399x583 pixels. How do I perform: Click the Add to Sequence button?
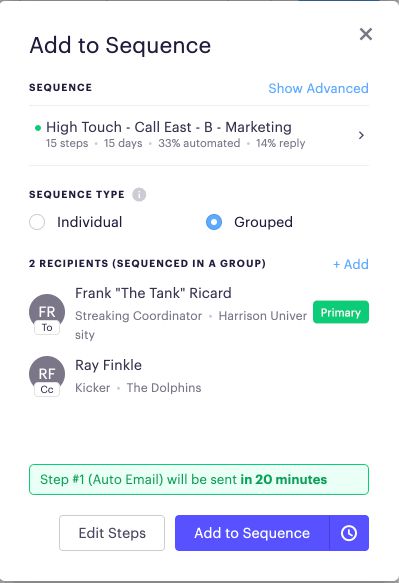[x=252, y=533]
